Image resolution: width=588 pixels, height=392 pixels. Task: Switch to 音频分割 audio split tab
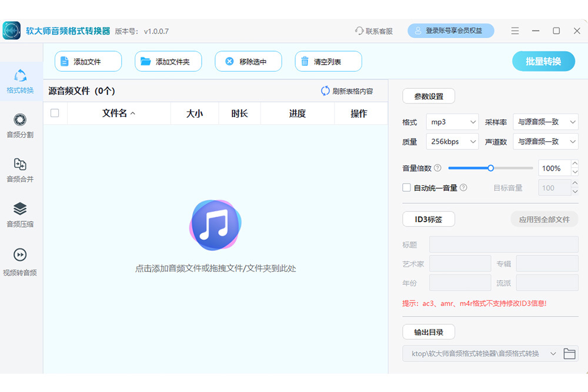point(20,126)
